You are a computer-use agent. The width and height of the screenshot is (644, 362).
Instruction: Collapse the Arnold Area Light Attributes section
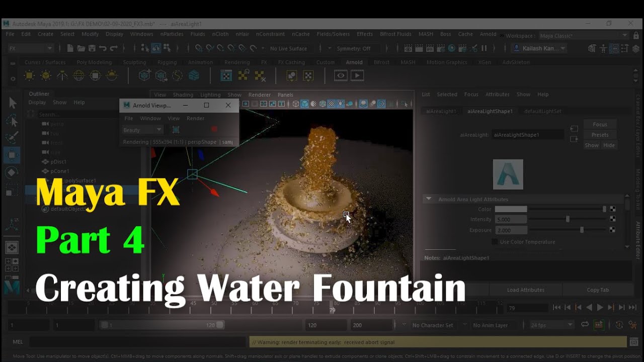pos(429,199)
